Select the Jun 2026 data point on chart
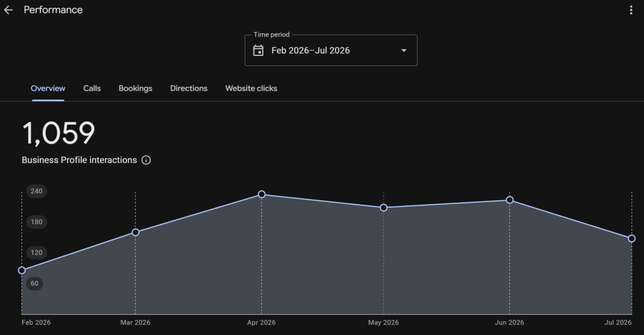The width and height of the screenshot is (644, 335). 509,200
